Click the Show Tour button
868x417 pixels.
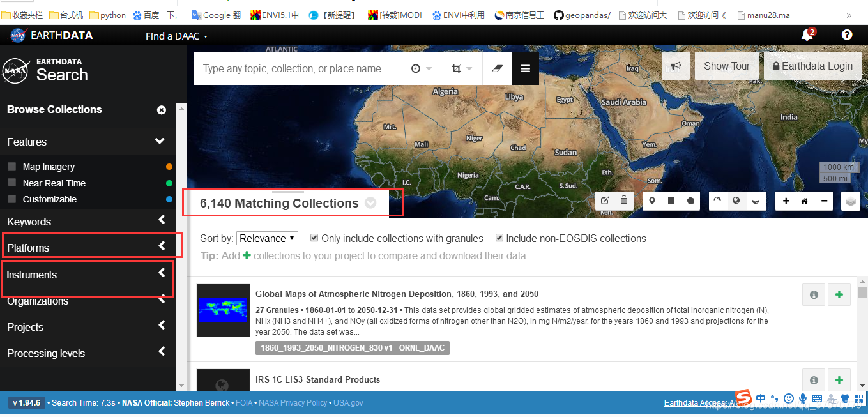click(x=727, y=66)
